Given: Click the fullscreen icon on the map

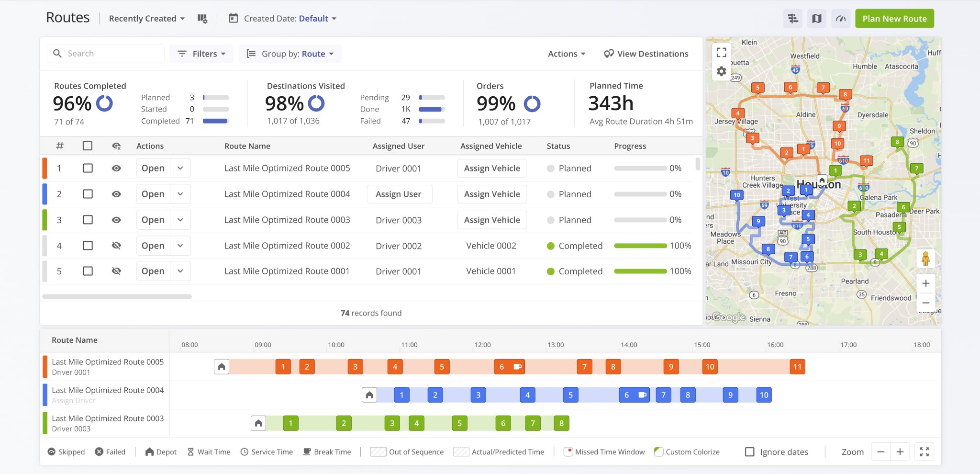Looking at the screenshot, I should click(721, 53).
